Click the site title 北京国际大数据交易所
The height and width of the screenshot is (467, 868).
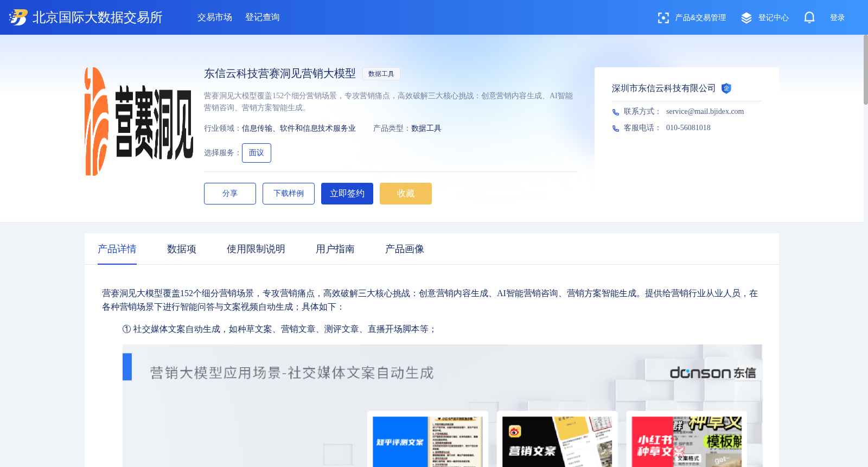click(98, 17)
